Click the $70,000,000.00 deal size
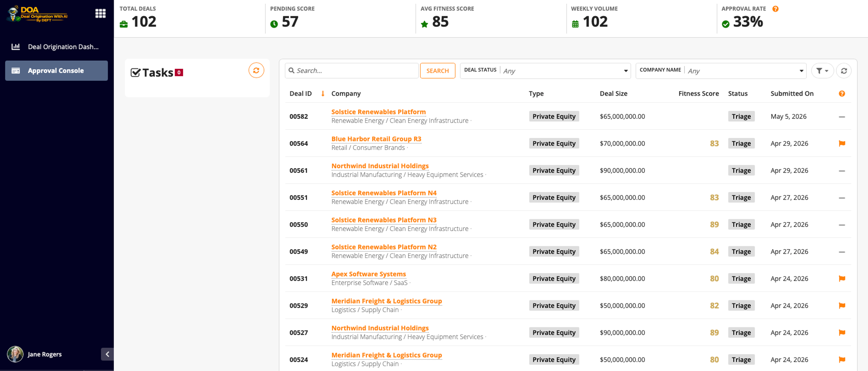 [x=622, y=143]
